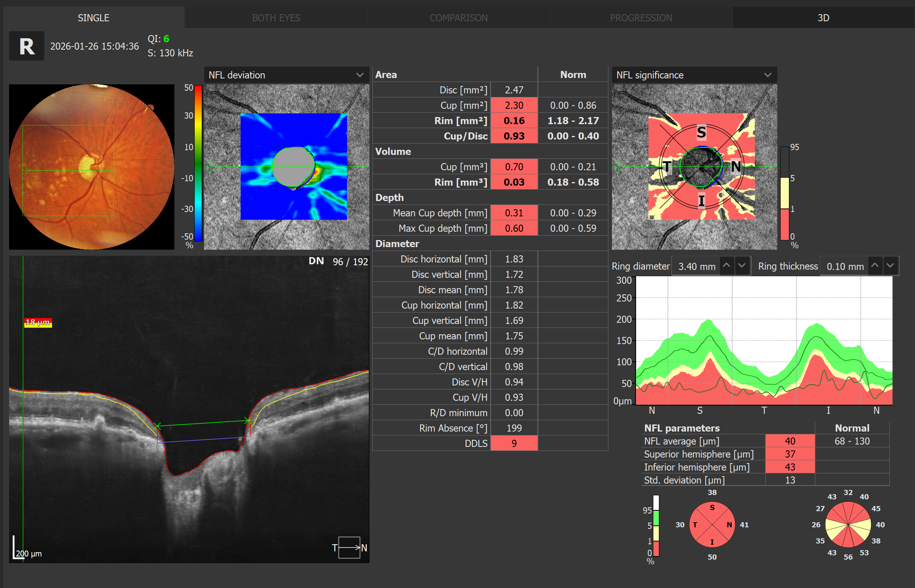The image size is (915, 588).
Task: Click the NFL deviation color scale bar
Action: 198,163
